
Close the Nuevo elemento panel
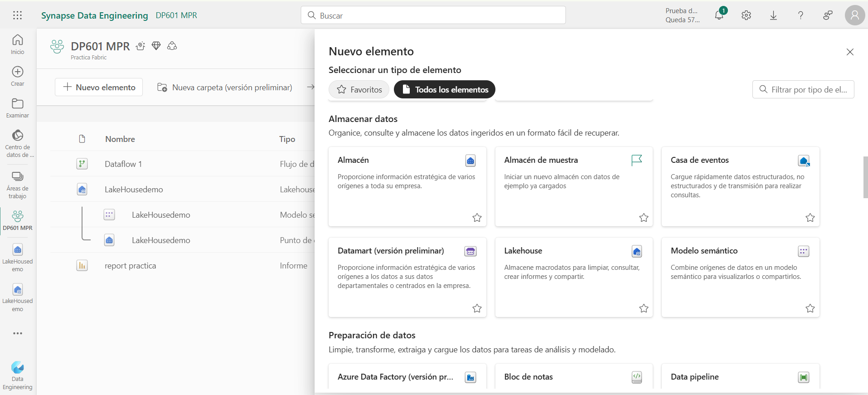[850, 52]
